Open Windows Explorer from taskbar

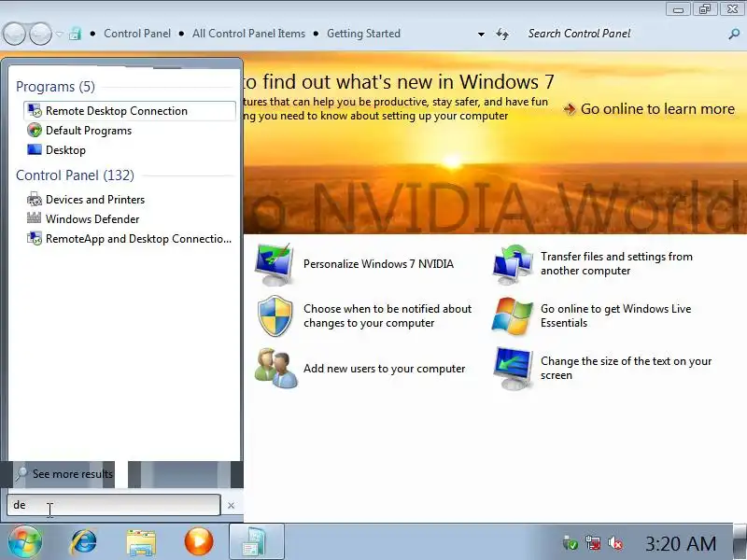(141, 542)
